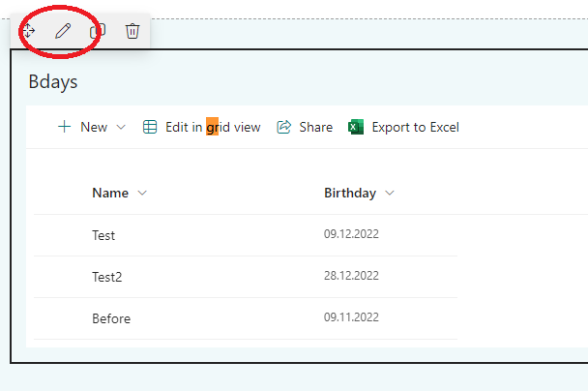588x391 pixels.
Task: Click the plus icon beside New
Action: point(65,127)
